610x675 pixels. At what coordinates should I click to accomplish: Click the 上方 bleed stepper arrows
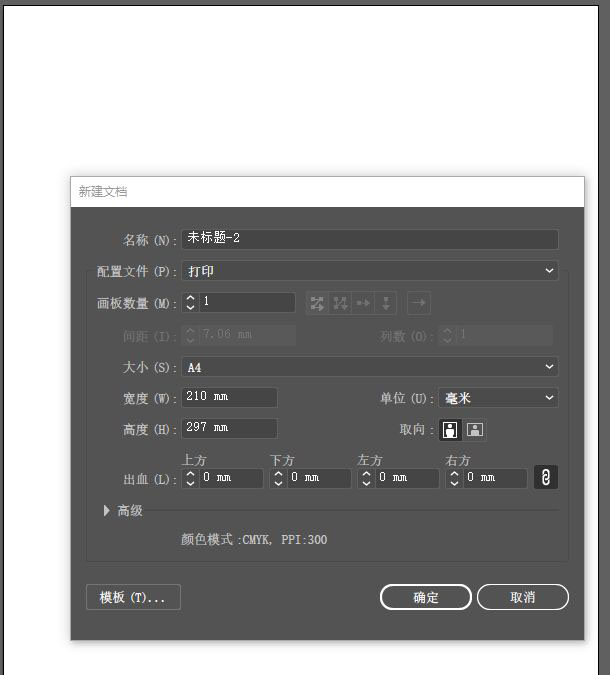click(190, 478)
